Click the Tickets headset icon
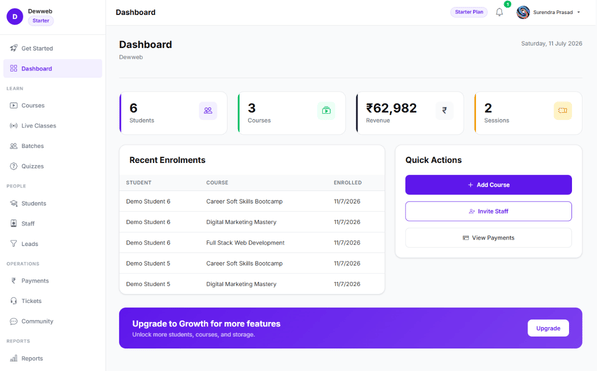 [x=14, y=301]
